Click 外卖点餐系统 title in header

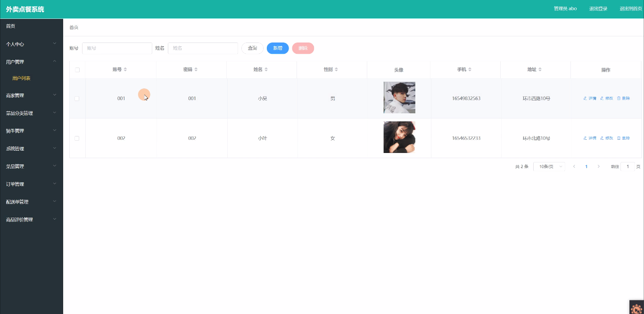click(x=25, y=9)
